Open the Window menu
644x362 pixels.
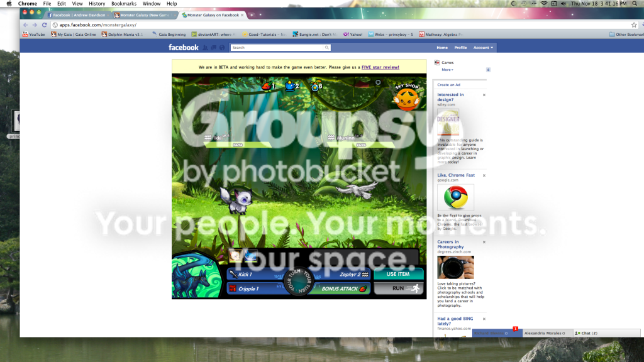[151, 3]
